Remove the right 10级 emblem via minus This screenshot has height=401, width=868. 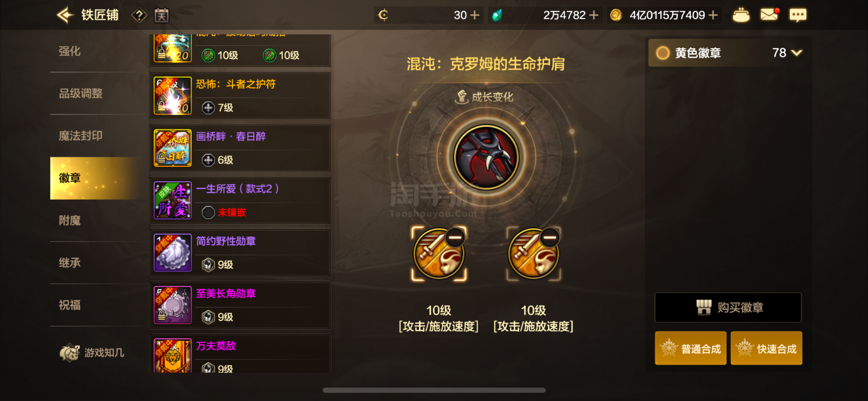(x=550, y=238)
